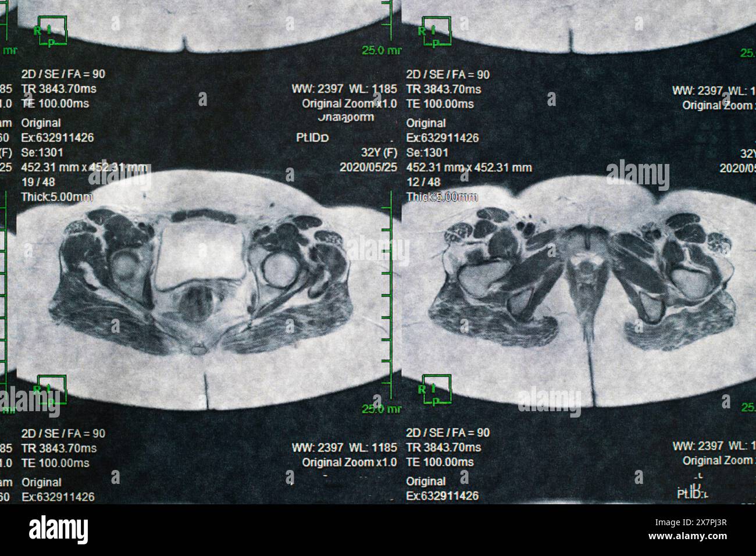Click 'TE 100.00ms' in slice 19/48 panel
Image resolution: width=756 pixels, height=556 pixels.
[55, 104]
